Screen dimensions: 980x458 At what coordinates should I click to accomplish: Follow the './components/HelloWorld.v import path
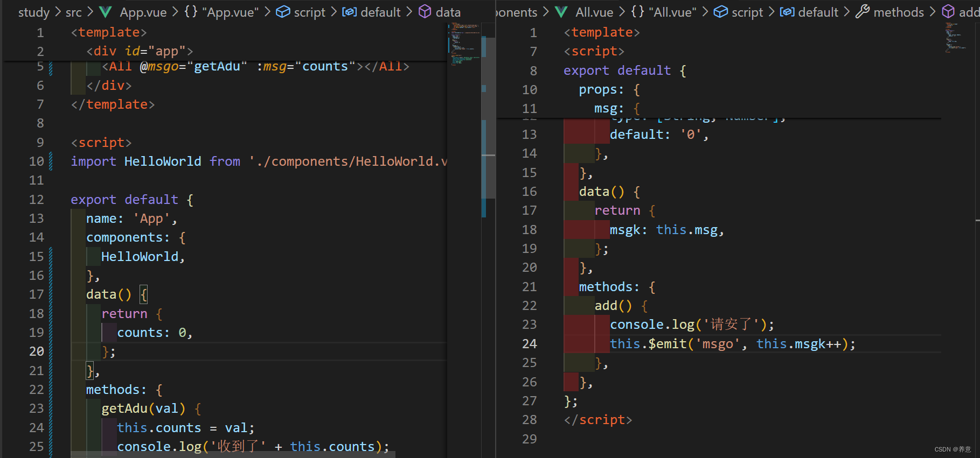(348, 161)
